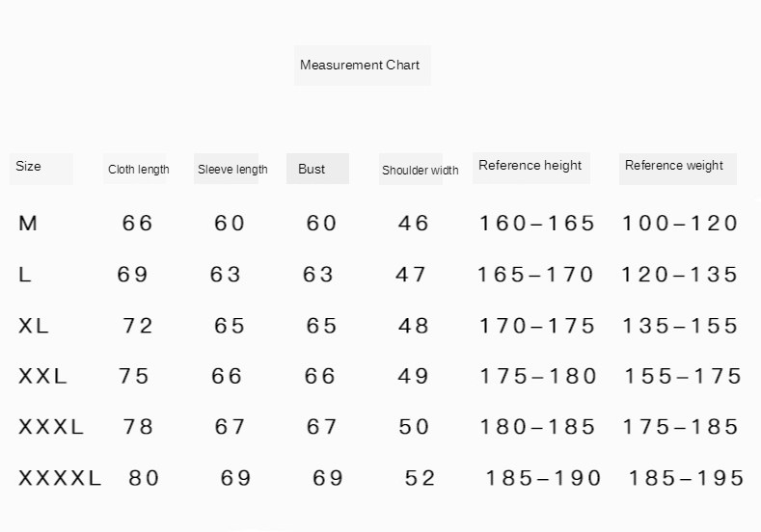Select shoulder width value 52
Screen dimensions: 761x532
click(x=421, y=477)
